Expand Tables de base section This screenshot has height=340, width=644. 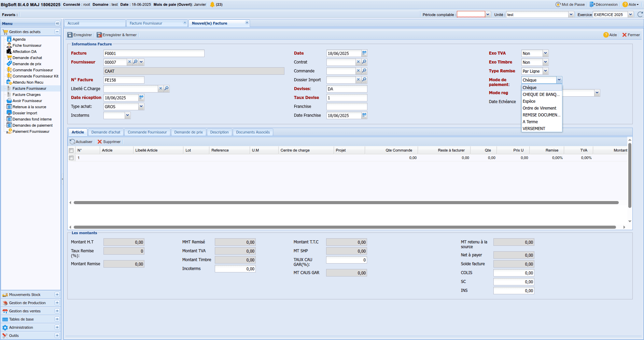coord(57,319)
